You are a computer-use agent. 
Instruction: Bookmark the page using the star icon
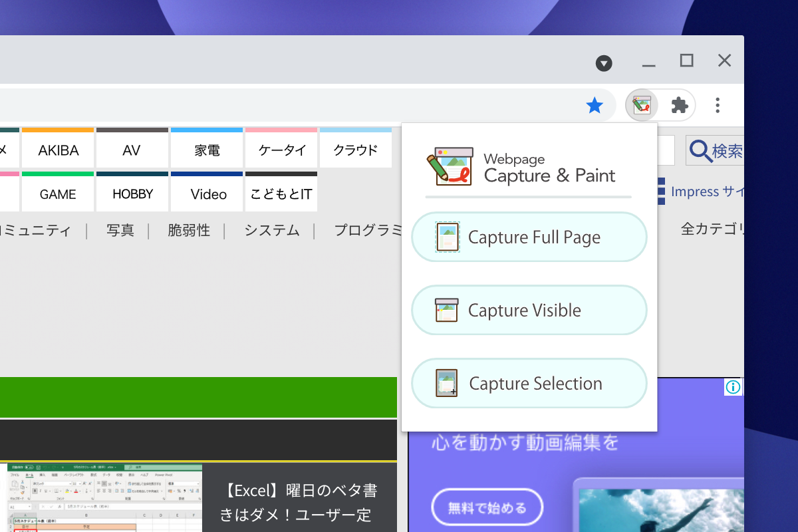click(594, 105)
